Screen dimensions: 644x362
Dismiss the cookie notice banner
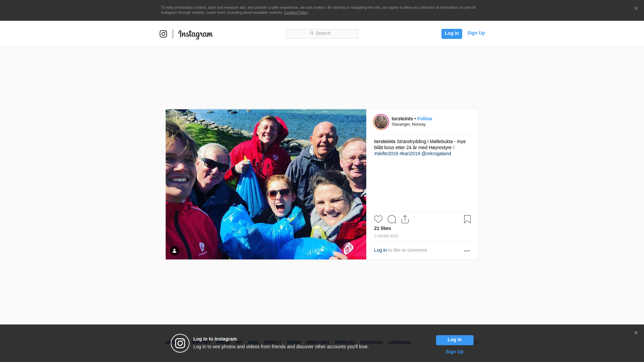pos(636,9)
